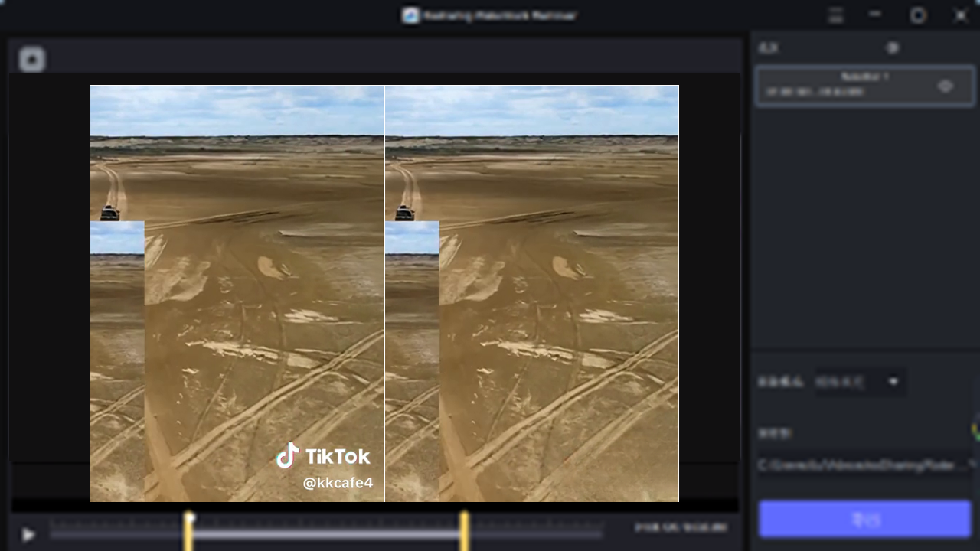Click the left yellow trim marker on timeline
980x551 pixels.
[188, 531]
